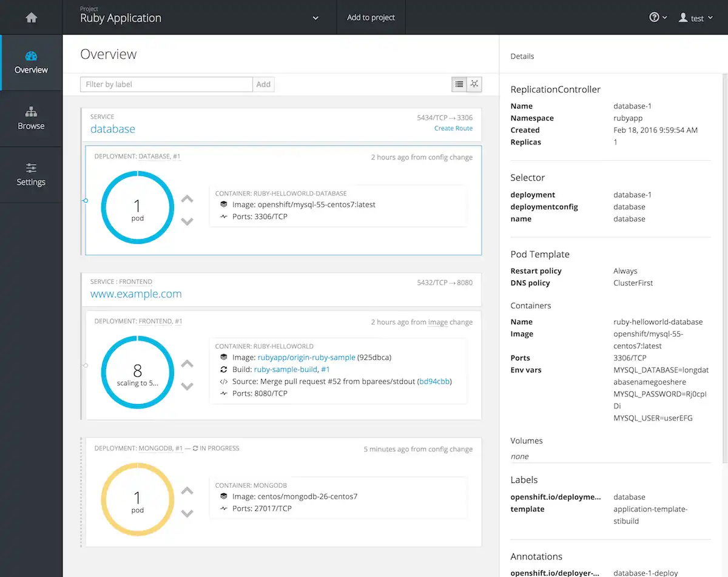Viewport: 728px width, 577px height.
Task: Switch to topology view layout
Action: pyautogui.click(x=474, y=84)
